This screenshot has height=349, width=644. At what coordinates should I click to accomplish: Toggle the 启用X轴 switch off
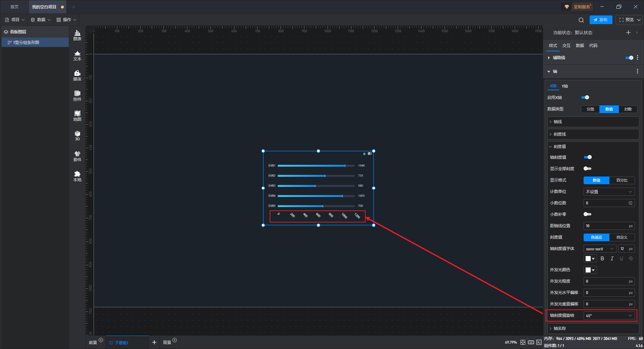[585, 97]
